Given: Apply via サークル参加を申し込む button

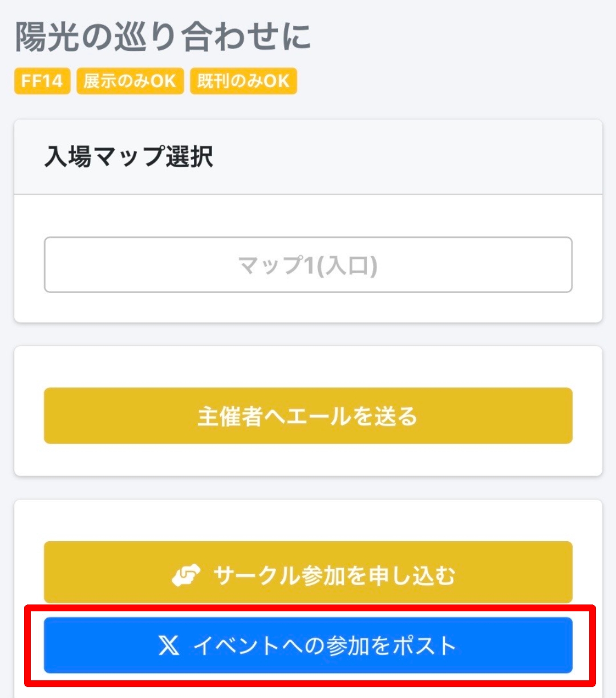Looking at the screenshot, I should pos(308,573).
